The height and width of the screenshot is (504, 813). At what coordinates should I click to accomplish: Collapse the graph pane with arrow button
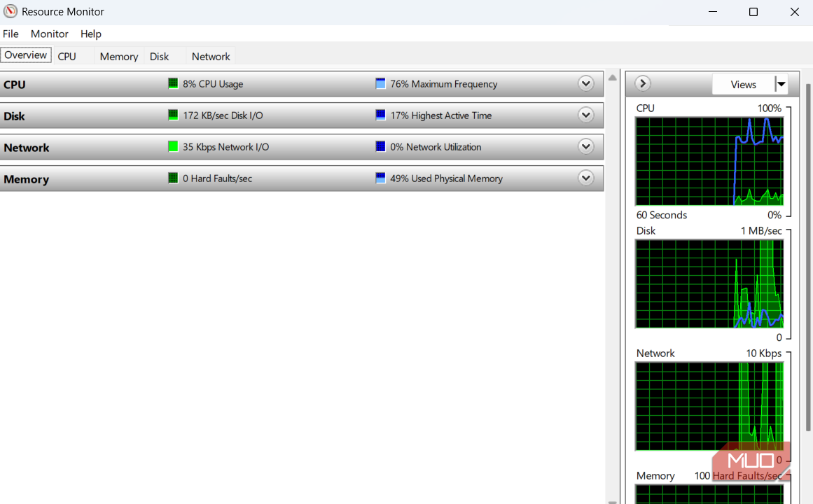point(642,83)
